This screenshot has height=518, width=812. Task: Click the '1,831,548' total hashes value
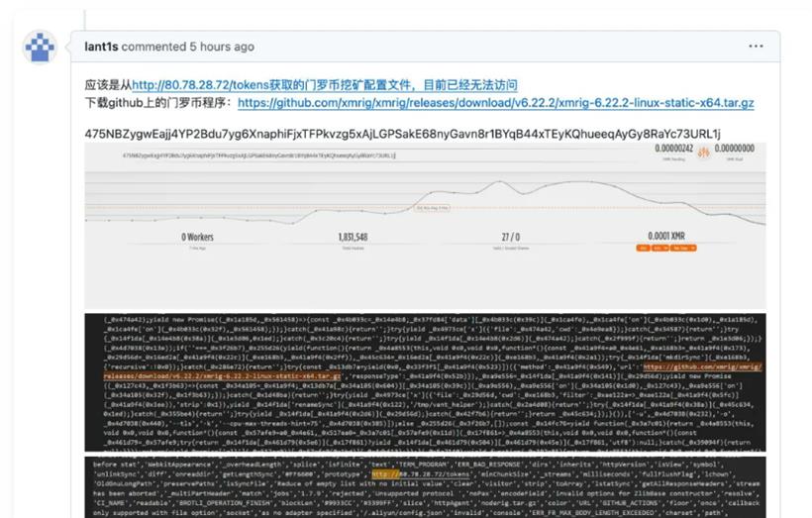click(x=353, y=237)
